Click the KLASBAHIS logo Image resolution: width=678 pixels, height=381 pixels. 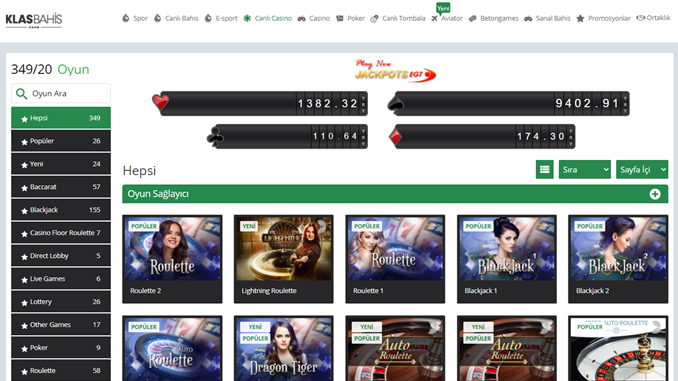click(34, 20)
